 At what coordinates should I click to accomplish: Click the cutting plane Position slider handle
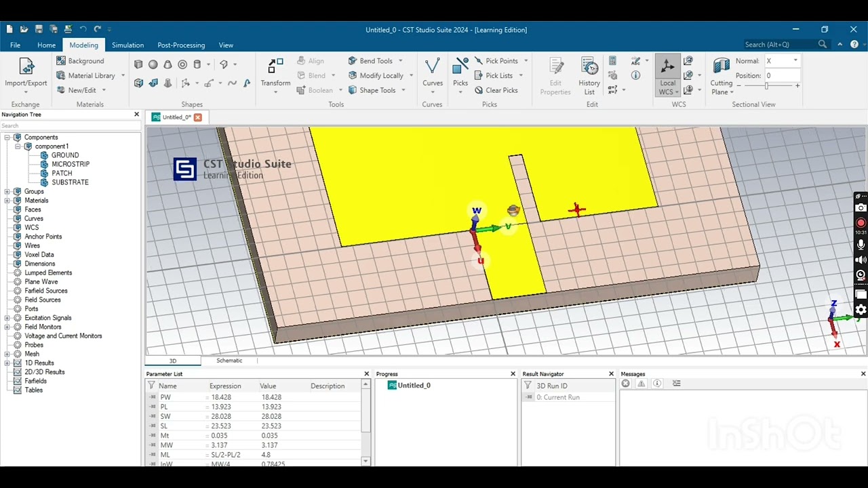[766, 86]
